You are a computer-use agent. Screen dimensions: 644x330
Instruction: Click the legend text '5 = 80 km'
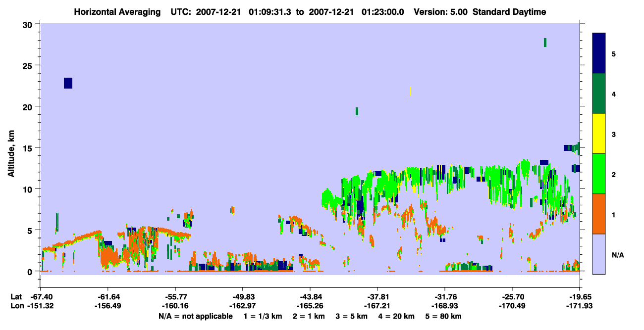pos(444,316)
